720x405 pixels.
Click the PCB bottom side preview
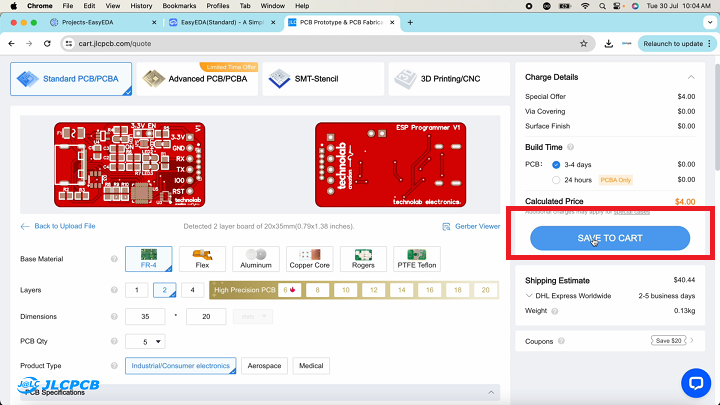pyautogui.click(x=390, y=164)
